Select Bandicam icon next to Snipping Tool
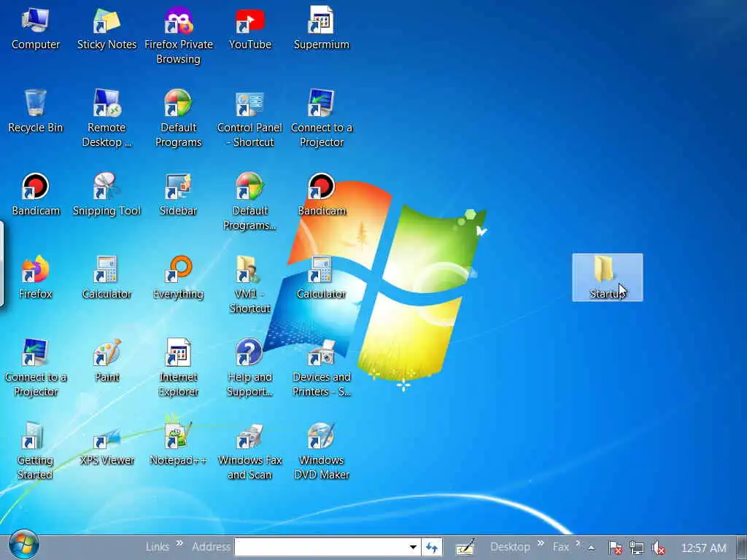 [36, 194]
